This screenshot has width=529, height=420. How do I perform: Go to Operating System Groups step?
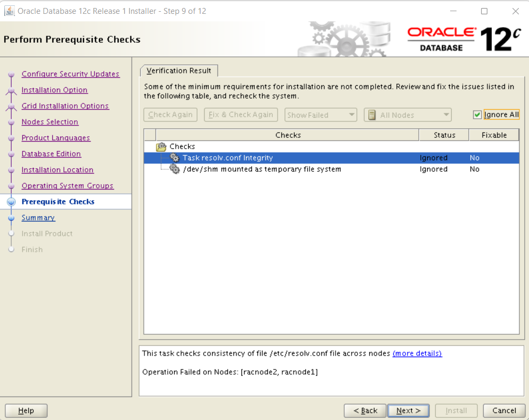(x=68, y=186)
